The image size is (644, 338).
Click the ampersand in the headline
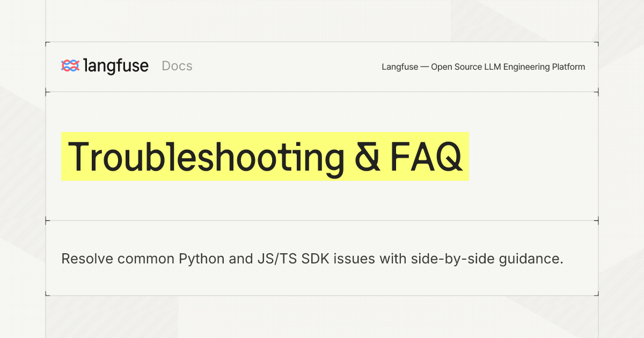coord(367,156)
